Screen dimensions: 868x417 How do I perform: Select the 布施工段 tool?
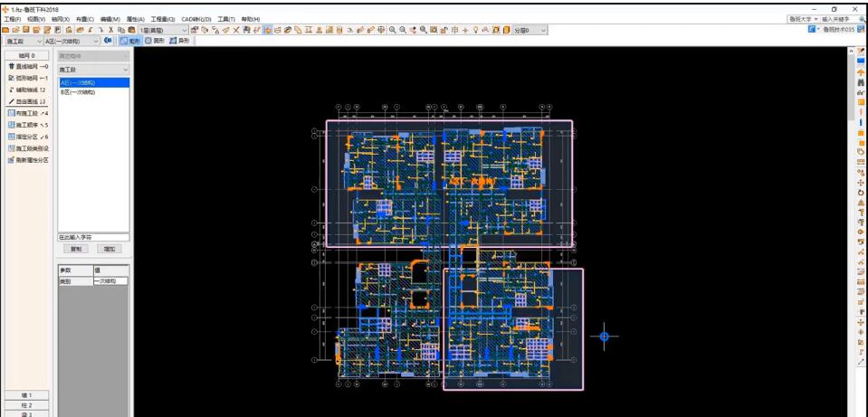point(28,113)
